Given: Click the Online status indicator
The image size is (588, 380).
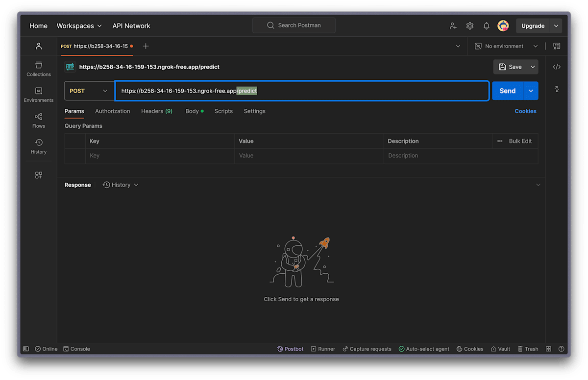Looking at the screenshot, I should click(46, 349).
